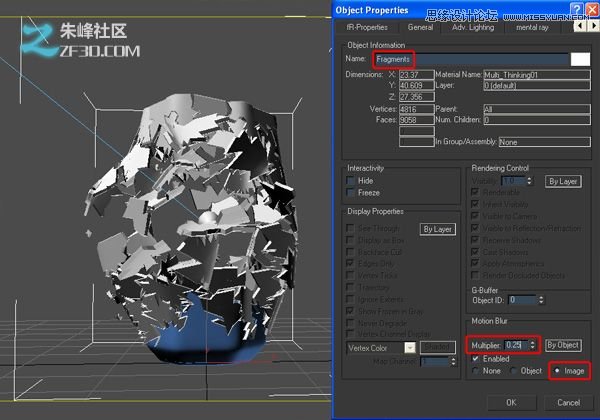Click the Material Name field
This screenshot has height=420, width=600.
coord(536,75)
